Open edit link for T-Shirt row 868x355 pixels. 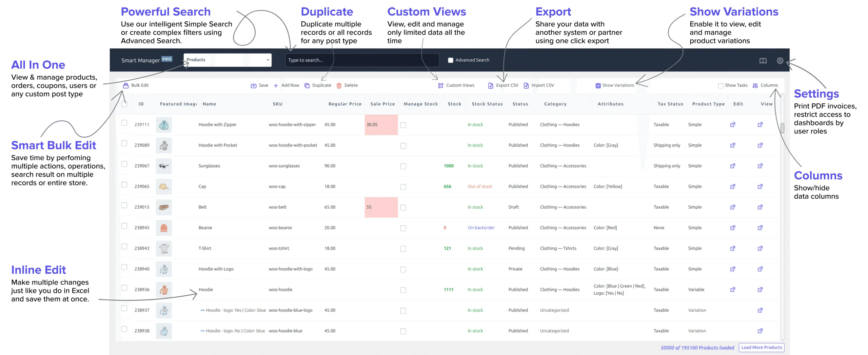[732, 249]
